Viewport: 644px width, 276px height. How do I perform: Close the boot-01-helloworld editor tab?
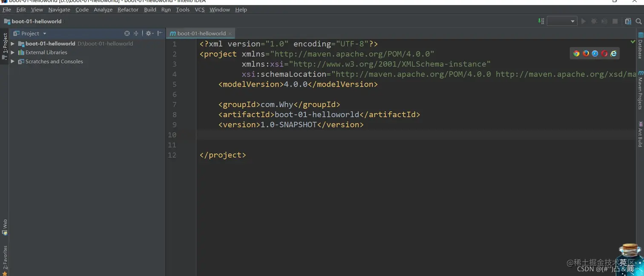[x=230, y=33]
